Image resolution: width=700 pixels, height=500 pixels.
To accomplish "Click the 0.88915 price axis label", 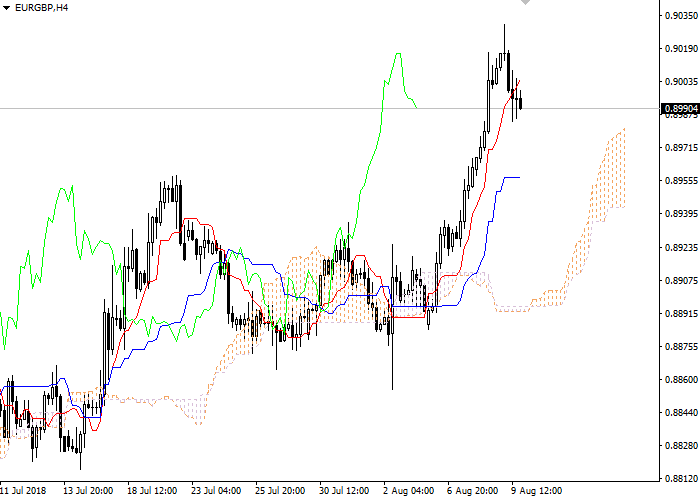I will pos(681,314).
